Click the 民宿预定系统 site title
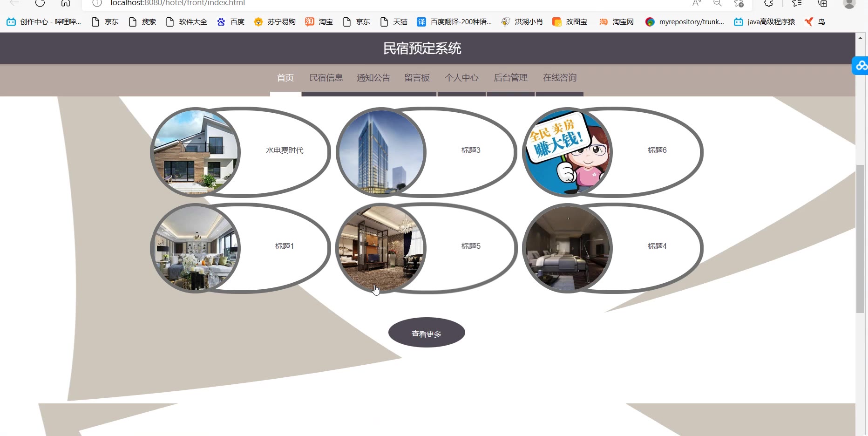The width and height of the screenshot is (868, 436). (x=422, y=48)
